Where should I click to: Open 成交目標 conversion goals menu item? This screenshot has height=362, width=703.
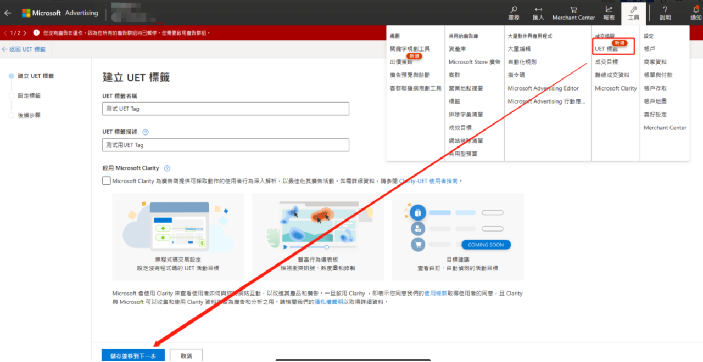pyautogui.click(x=606, y=62)
